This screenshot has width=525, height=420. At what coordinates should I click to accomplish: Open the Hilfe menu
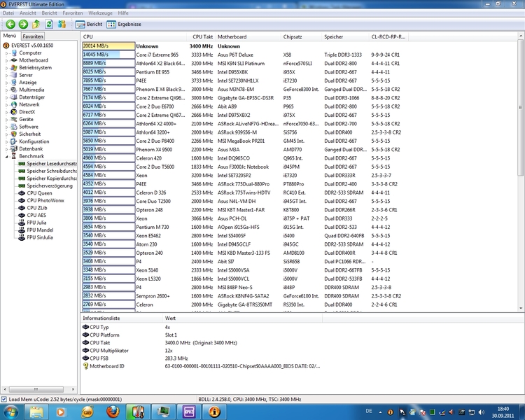(123, 13)
